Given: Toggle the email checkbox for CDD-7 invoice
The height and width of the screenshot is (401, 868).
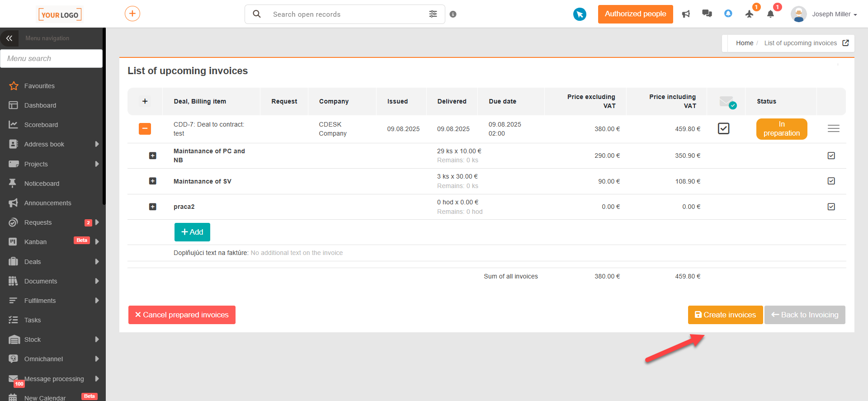Looking at the screenshot, I should click(x=724, y=129).
